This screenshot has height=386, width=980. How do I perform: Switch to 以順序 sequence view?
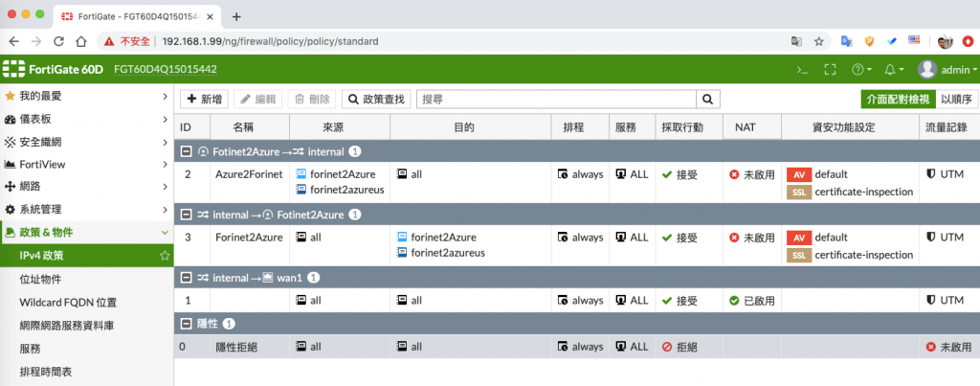[957, 99]
